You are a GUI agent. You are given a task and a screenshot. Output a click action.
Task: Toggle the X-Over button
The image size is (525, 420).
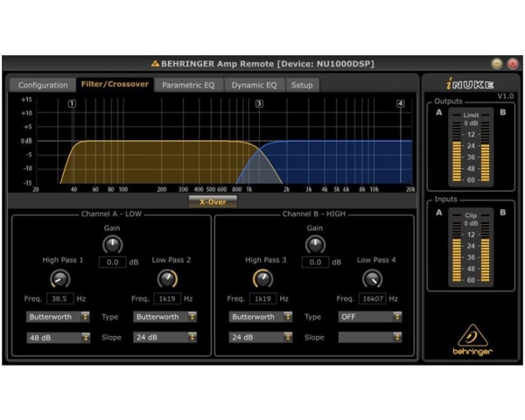pyautogui.click(x=213, y=202)
